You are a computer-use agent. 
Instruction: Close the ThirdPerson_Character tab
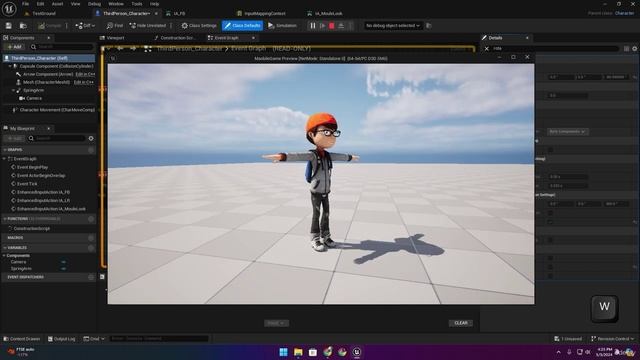point(156,13)
